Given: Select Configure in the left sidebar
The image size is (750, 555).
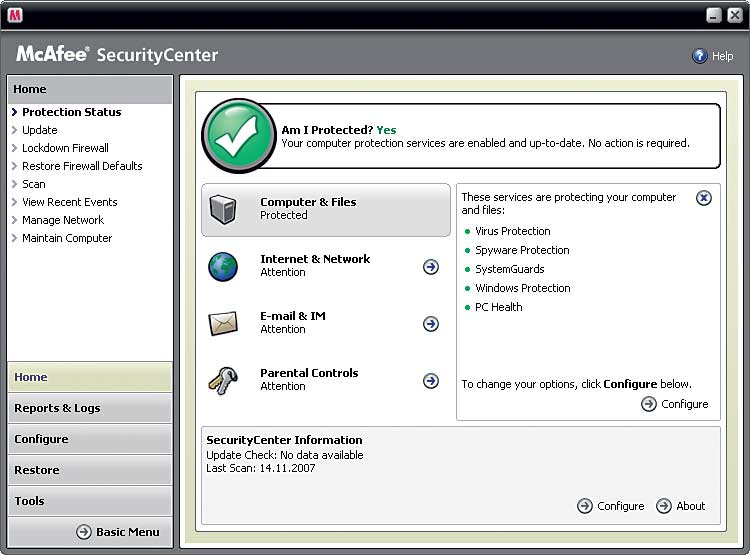Looking at the screenshot, I should coord(90,439).
